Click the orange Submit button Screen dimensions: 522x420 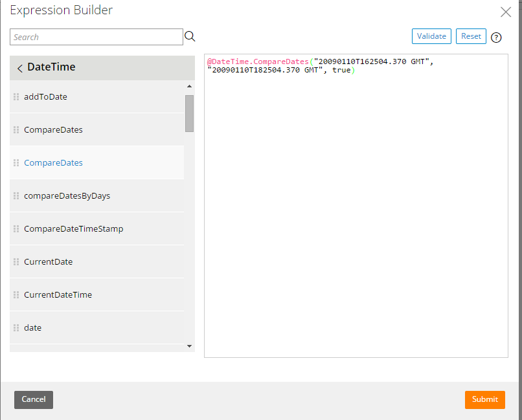(484, 400)
